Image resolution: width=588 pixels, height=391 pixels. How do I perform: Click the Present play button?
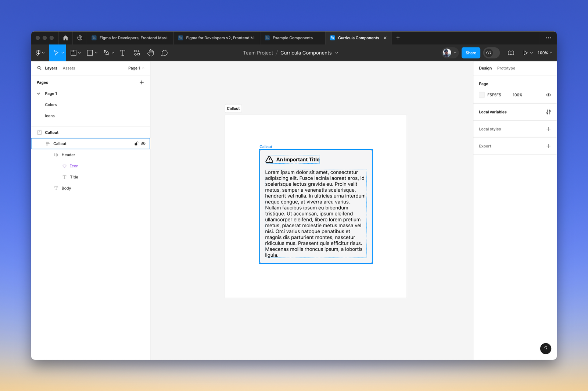(525, 53)
